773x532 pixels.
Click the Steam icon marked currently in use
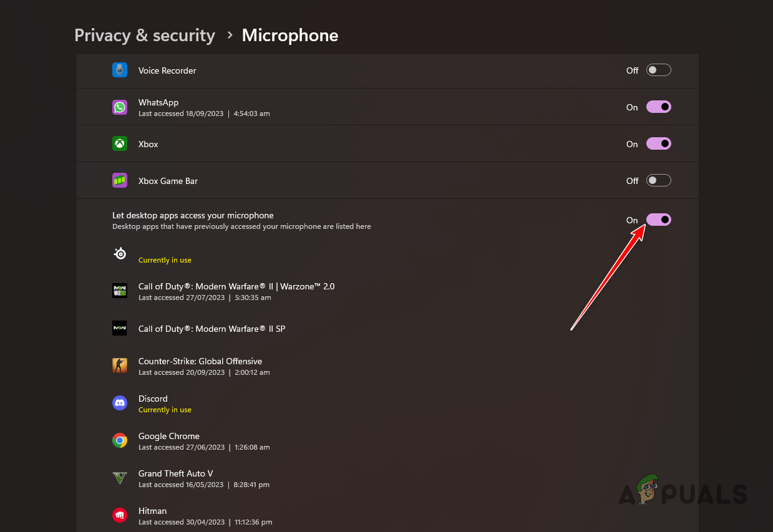point(119,253)
